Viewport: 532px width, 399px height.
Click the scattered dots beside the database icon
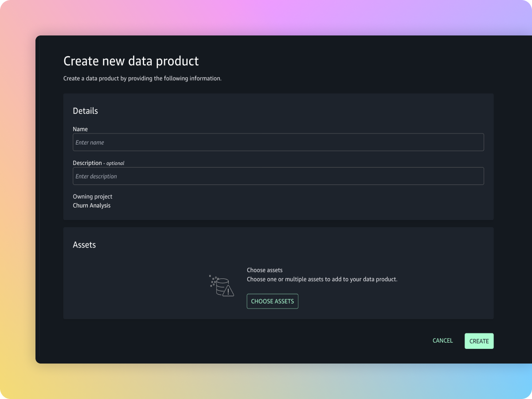(213, 280)
